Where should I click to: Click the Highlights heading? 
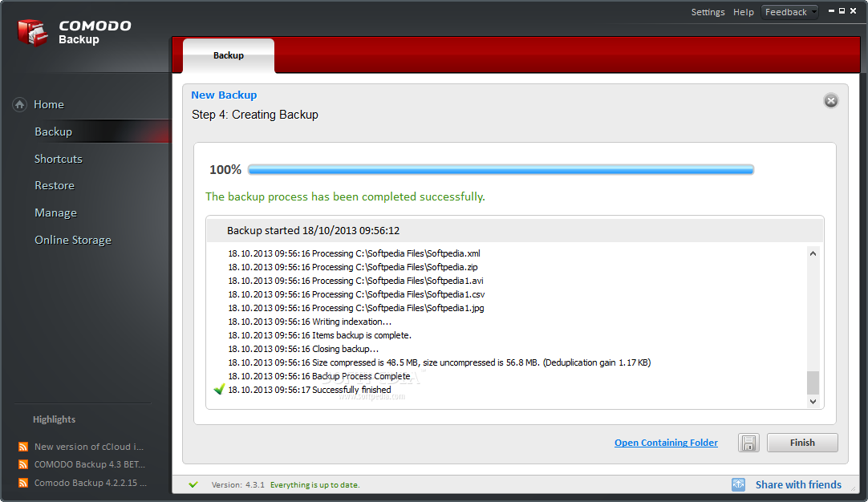coord(54,419)
